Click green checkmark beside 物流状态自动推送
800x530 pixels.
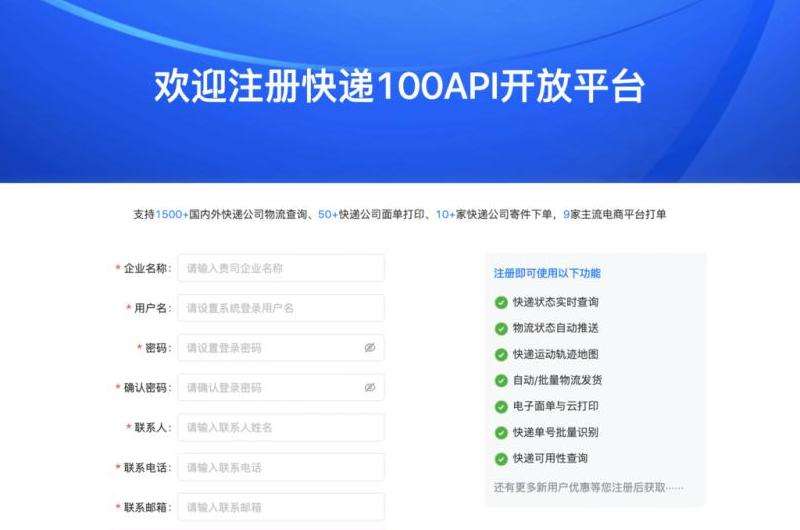(501, 328)
